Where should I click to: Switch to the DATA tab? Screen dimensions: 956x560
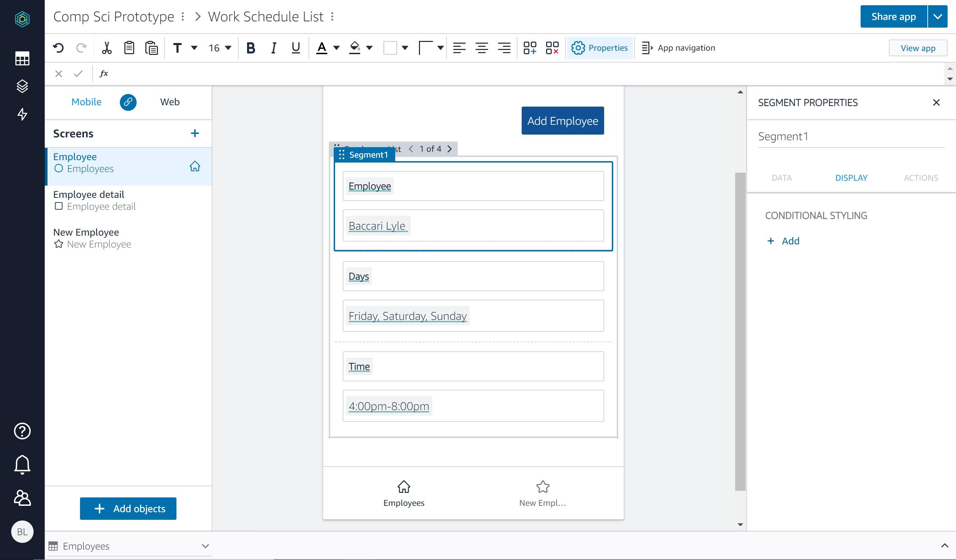781,177
